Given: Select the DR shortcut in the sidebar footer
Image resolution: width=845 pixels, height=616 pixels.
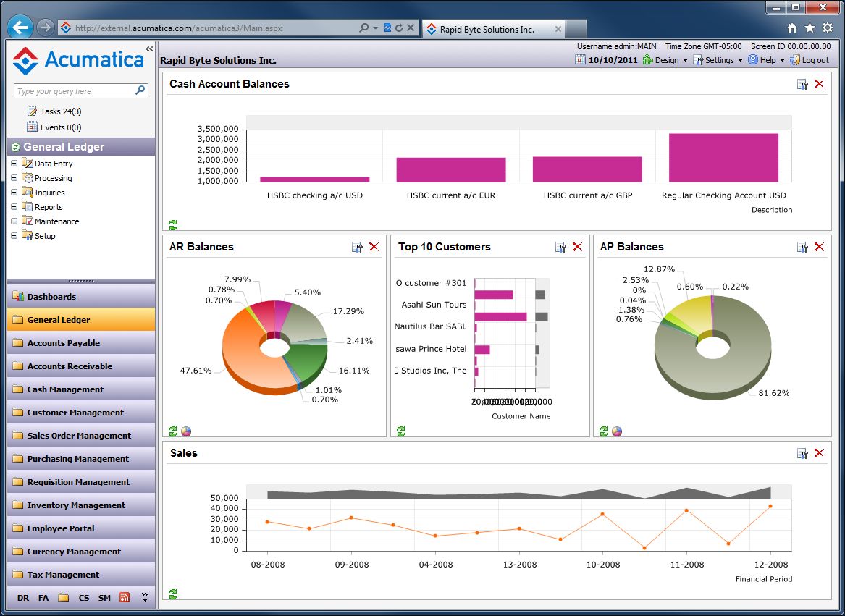Looking at the screenshot, I should (x=22, y=597).
